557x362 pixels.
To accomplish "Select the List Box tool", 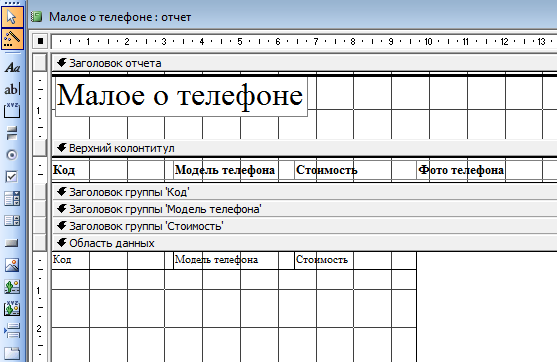I will click(12, 221).
